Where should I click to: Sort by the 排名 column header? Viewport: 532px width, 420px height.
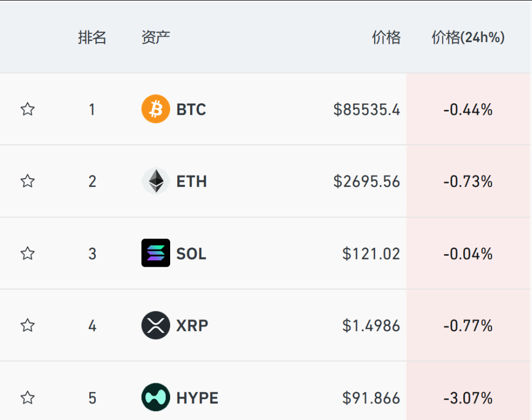92,37
